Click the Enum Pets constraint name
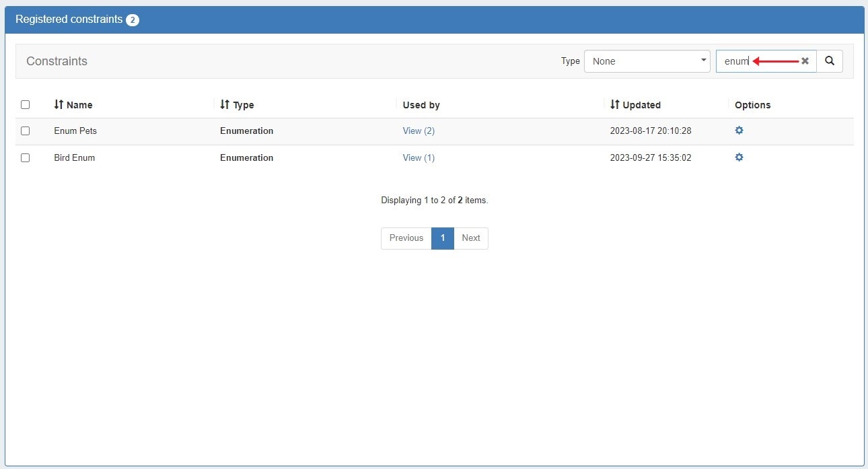 75,131
